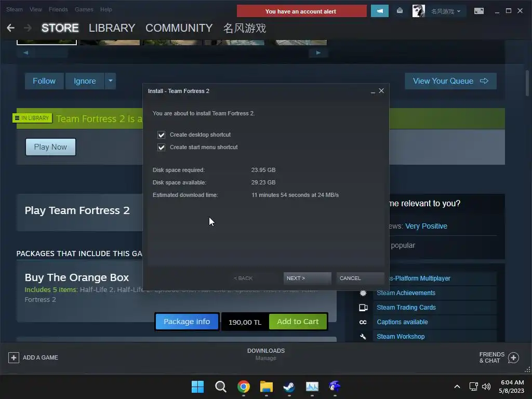Click the screenshot carousel left arrow
This screenshot has width=532, height=399.
(26, 52)
